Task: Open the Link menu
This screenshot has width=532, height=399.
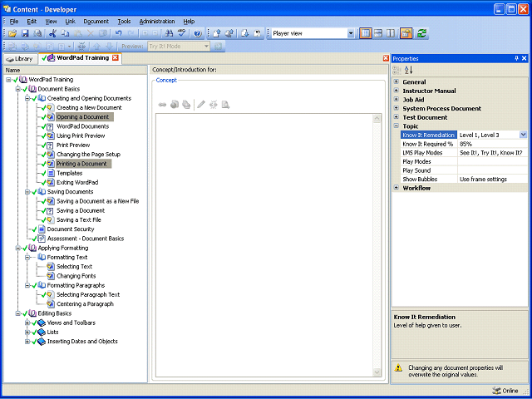Action: point(70,22)
